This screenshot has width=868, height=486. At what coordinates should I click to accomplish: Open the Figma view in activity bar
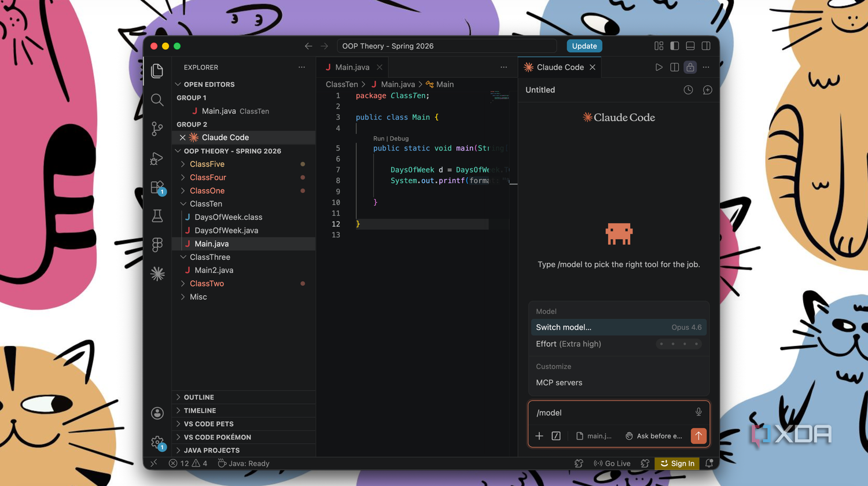pyautogui.click(x=157, y=245)
